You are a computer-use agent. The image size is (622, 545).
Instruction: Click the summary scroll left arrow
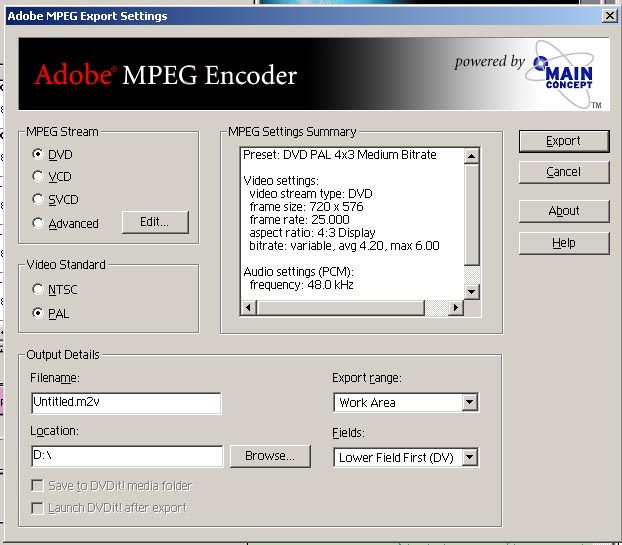pyautogui.click(x=249, y=307)
